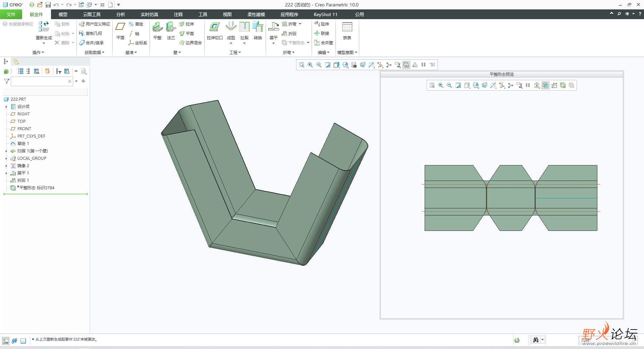Open the 折弯 dropdown arrow
The width and height of the screenshot is (644, 349).
point(300,24)
